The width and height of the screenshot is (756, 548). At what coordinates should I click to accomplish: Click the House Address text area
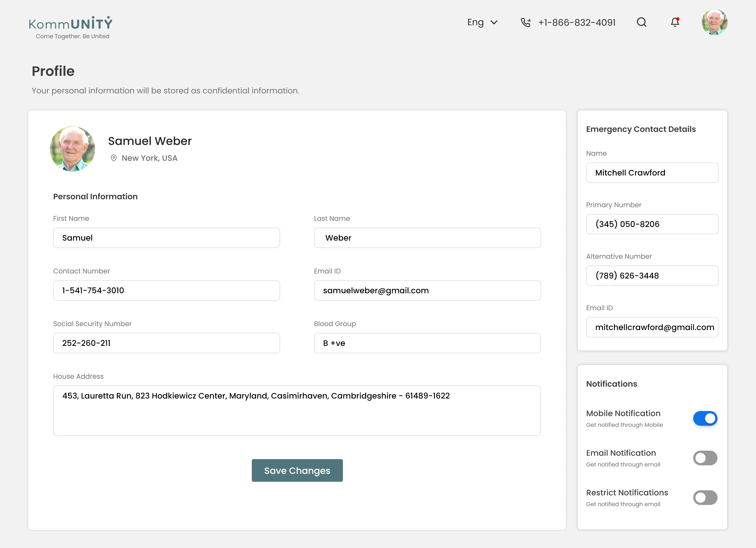[x=297, y=411]
